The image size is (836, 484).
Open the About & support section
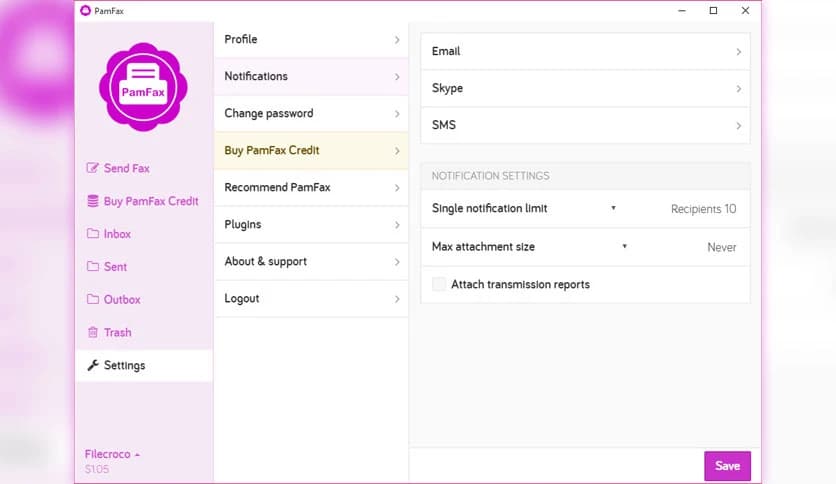(311, 262)
